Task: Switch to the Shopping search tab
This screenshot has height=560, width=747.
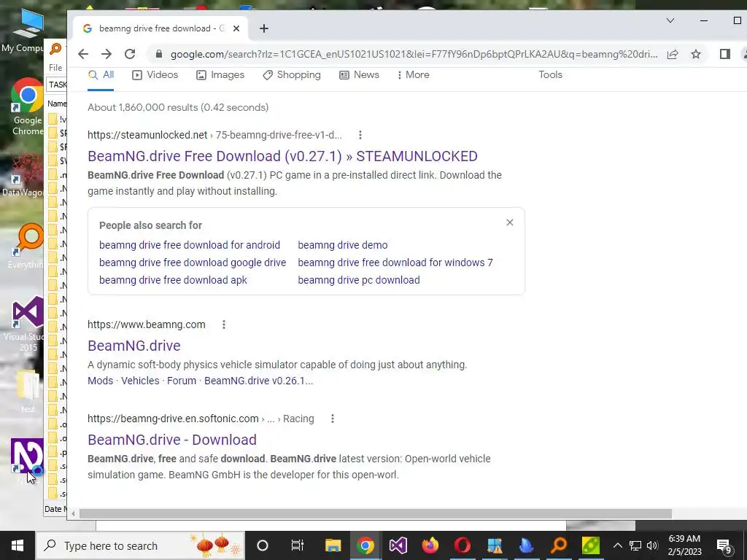Action: (x=292, y=75)
